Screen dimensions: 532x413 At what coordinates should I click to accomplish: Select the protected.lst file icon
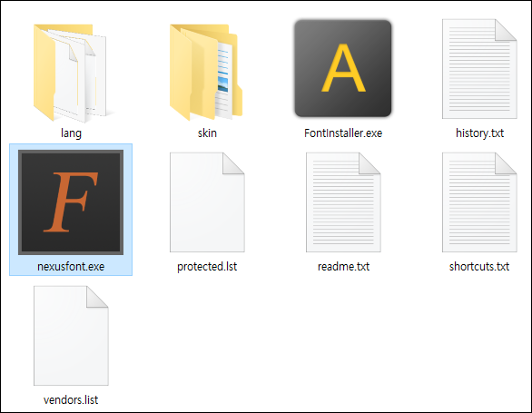(207, 202)
